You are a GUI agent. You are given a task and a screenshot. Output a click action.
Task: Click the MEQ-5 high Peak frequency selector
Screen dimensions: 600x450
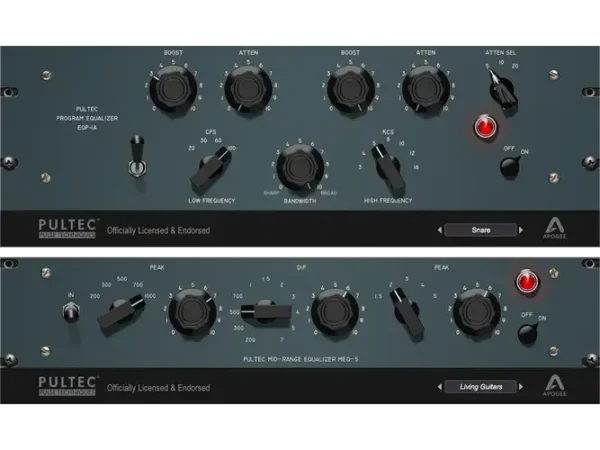pyautogui.click(x=407, y=315)
